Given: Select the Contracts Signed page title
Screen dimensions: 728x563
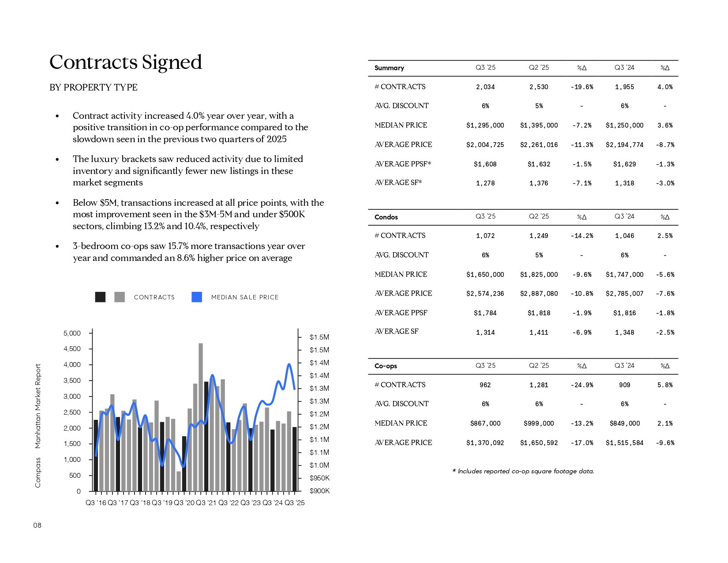Looking at the screenshot, I should coord(126,62).
